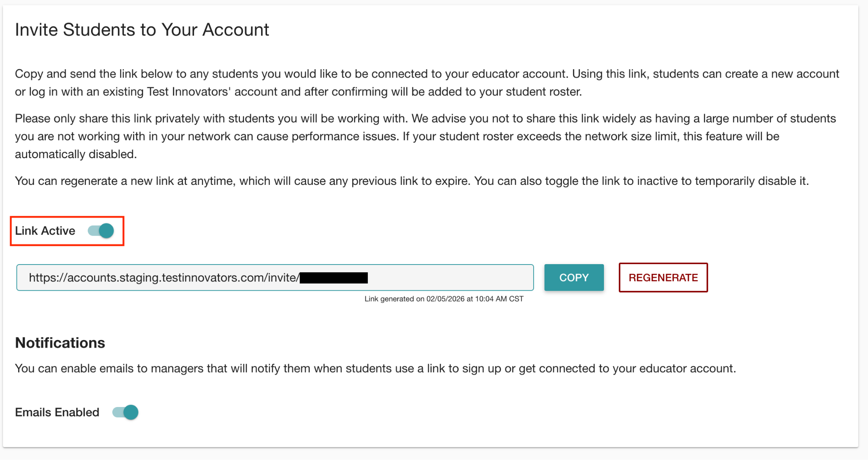Click the COPY button
This screenshot has height=460, width=868.
[x=574, y=278]
